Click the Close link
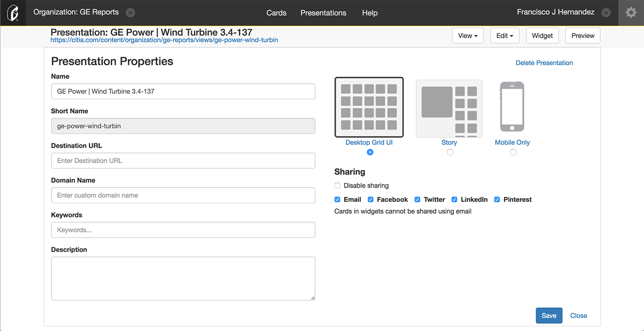This screenshot has width=644, height=331. [x=579, y=315]
